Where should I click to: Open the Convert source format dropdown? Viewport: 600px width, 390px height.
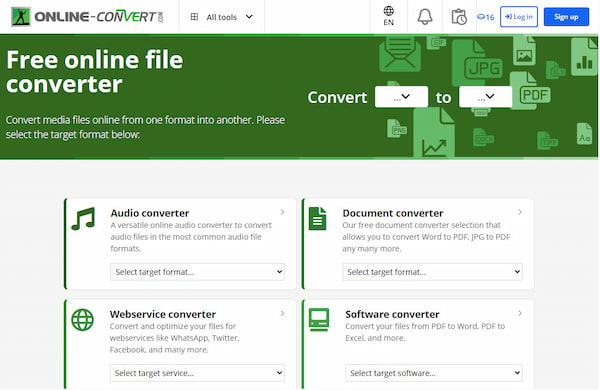click(x=401, y=96)
